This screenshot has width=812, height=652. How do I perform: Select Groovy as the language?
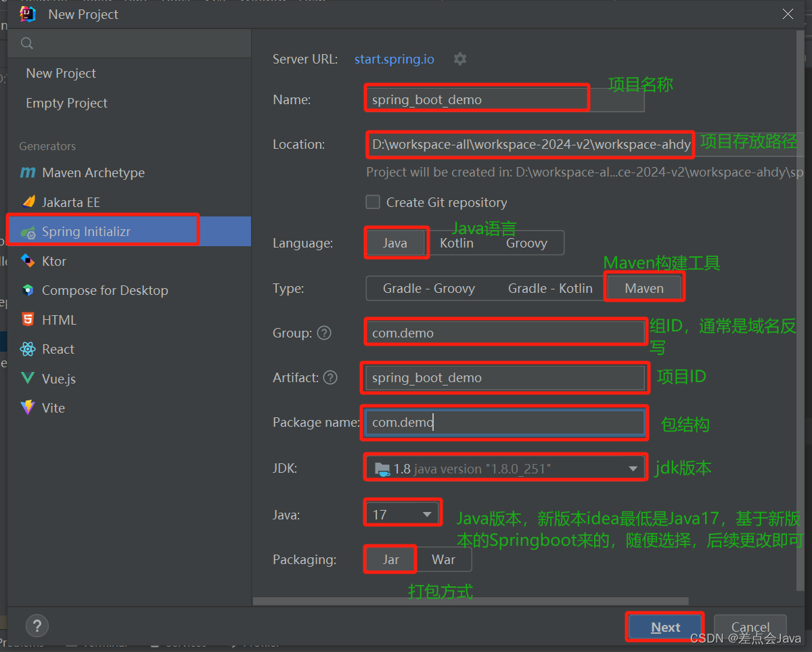tap(526, 243)
